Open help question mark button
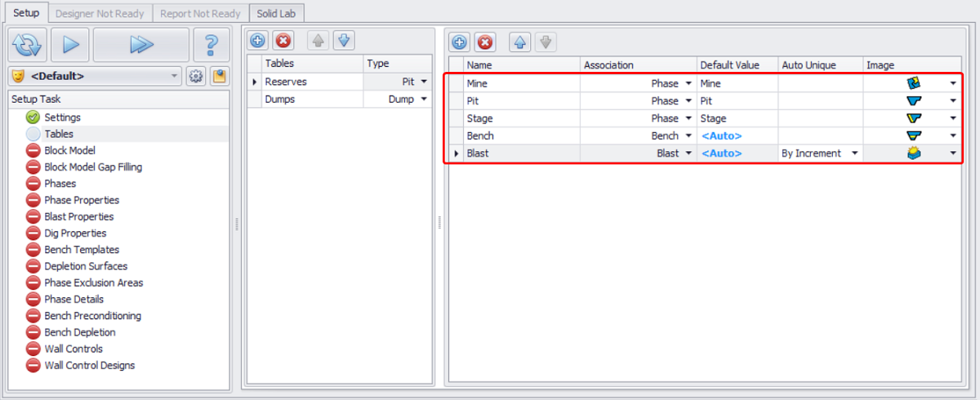The image size is (980, 400). click(x=212, y=44)
